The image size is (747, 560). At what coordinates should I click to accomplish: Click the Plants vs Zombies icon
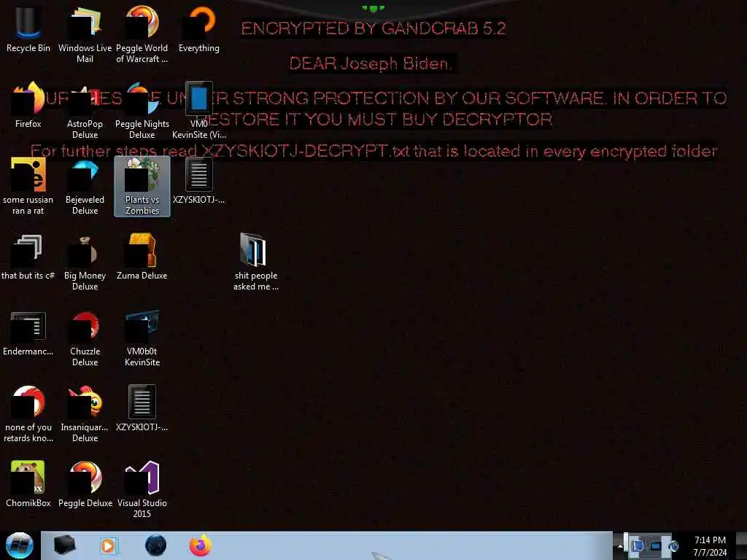142,186
